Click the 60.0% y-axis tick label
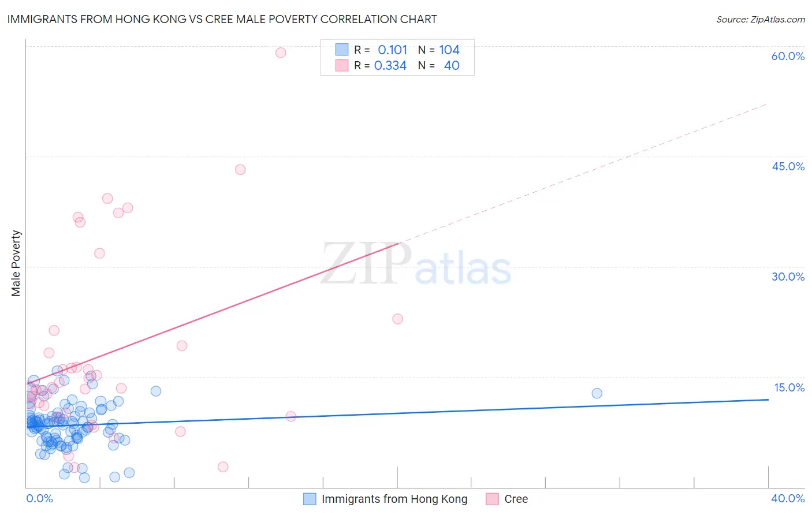 788,56
